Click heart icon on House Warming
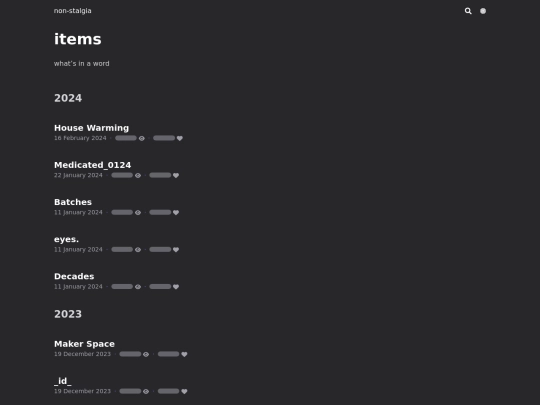 tap(179, 138)
